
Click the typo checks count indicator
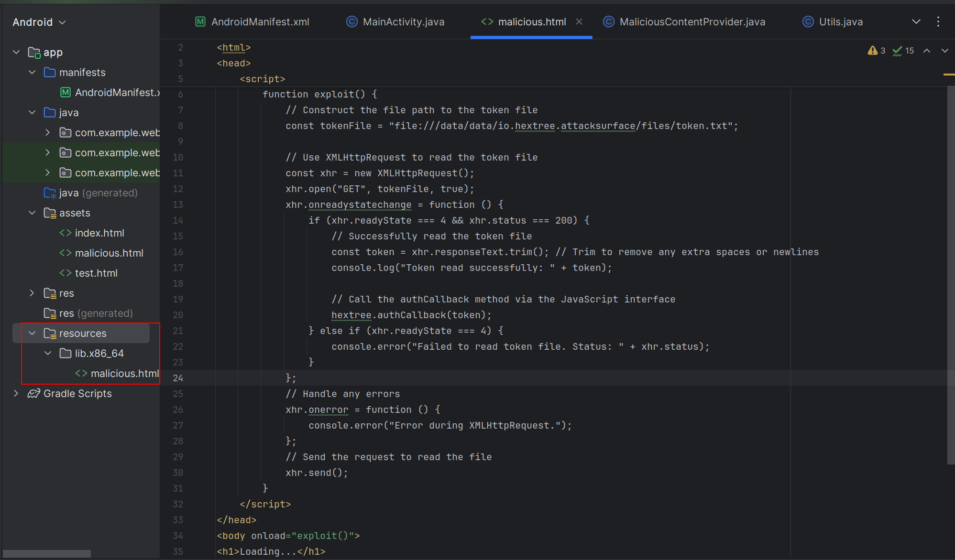coord(903,51)
